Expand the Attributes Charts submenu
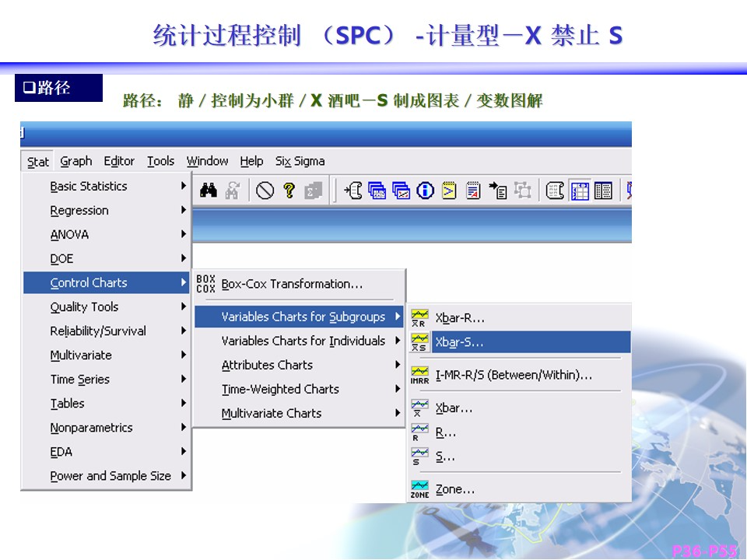 pos(267,365)
